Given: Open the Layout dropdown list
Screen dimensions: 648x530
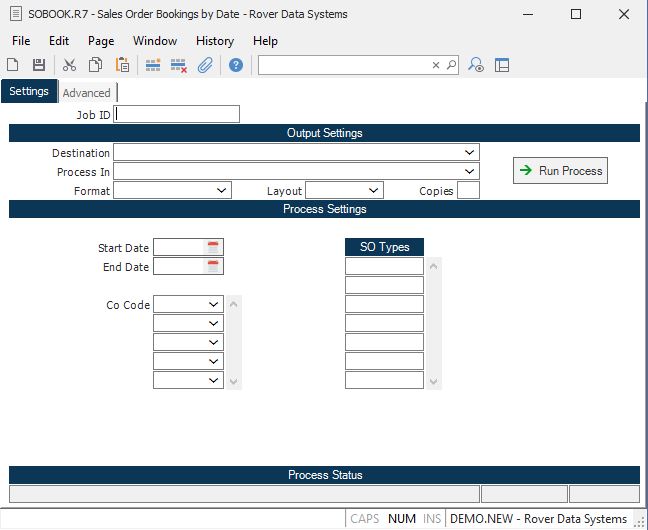Looking at the screenshot, I should point(374,190).
